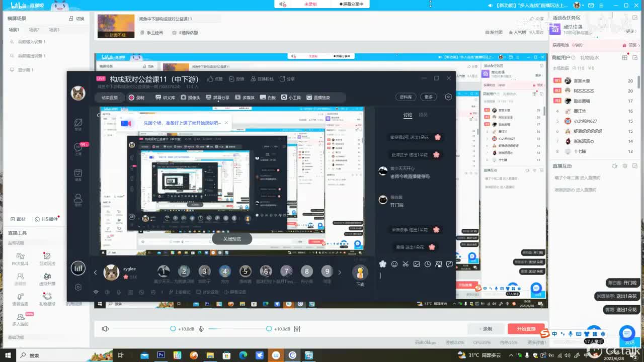This screenshot has width=644, height=362.
Task: Click the stream cover thumbnail
Action: click(116, 26)
